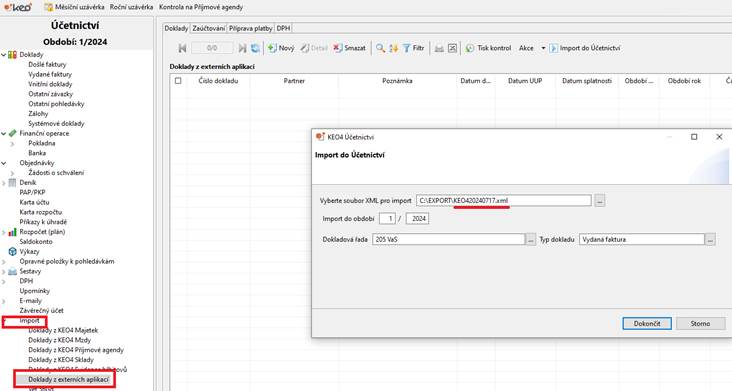
Task: Click the Dokončit button
Action: pyautogui.click(x=647, y=323)
